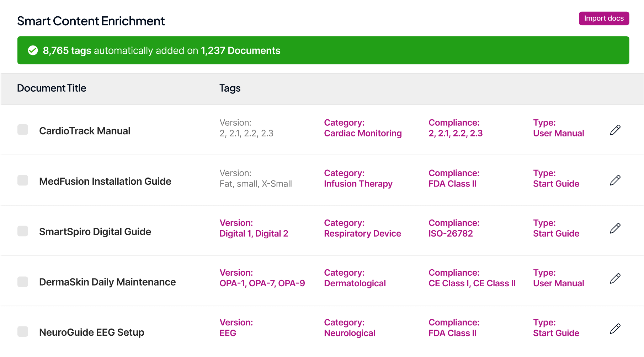Click the Infusion Therapy category tag
Viewport: 644px width, 357px height.
(x=358, y=184)
